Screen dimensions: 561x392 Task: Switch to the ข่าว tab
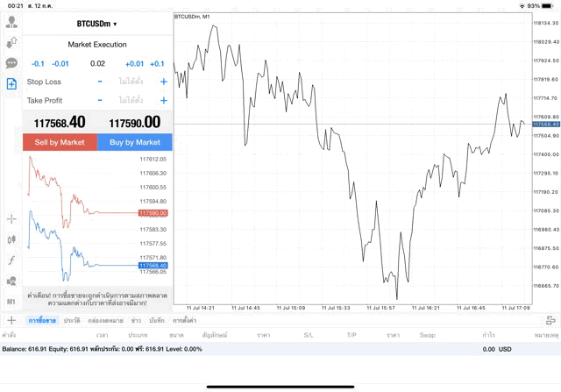(x=137, y=321)
